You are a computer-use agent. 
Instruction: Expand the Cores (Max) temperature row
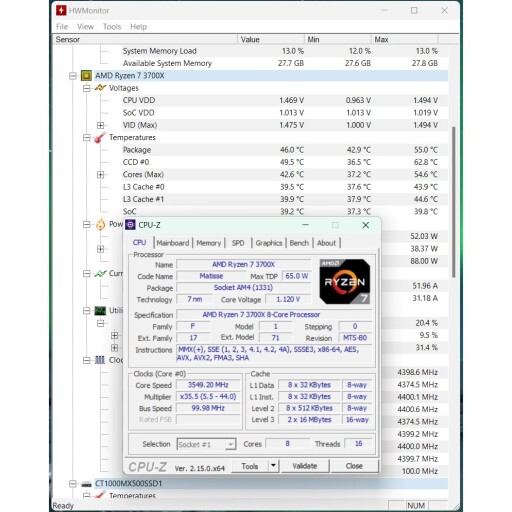point(100,175)
